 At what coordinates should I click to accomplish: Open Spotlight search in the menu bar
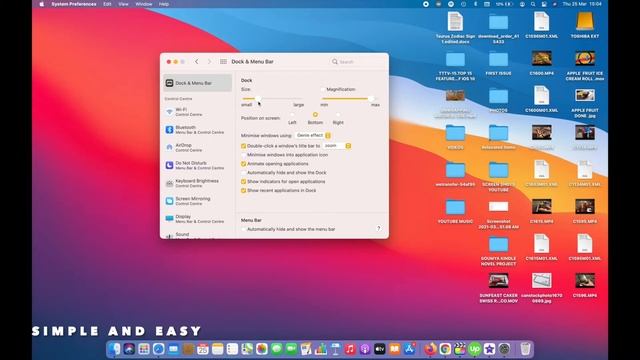point(533,4)
